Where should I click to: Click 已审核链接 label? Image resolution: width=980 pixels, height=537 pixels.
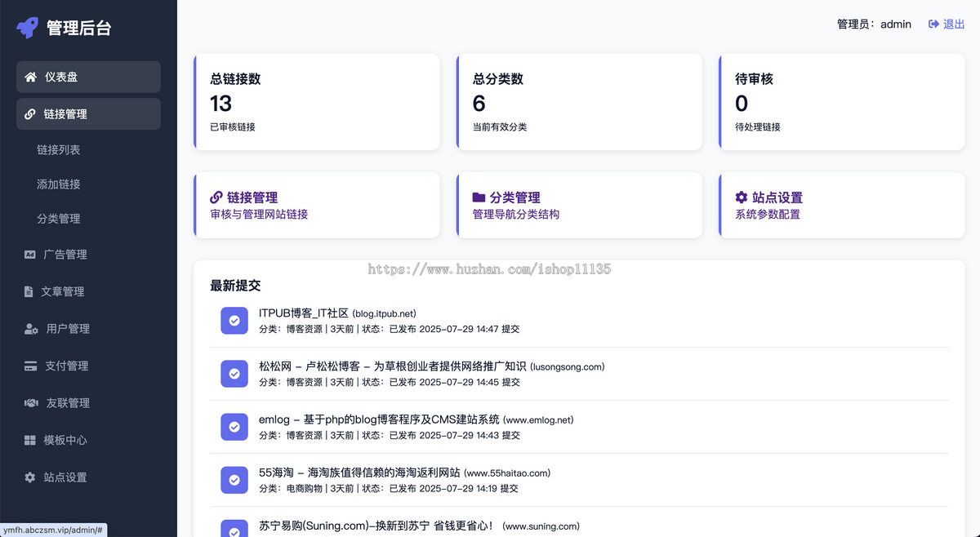(x=233, y=127)
